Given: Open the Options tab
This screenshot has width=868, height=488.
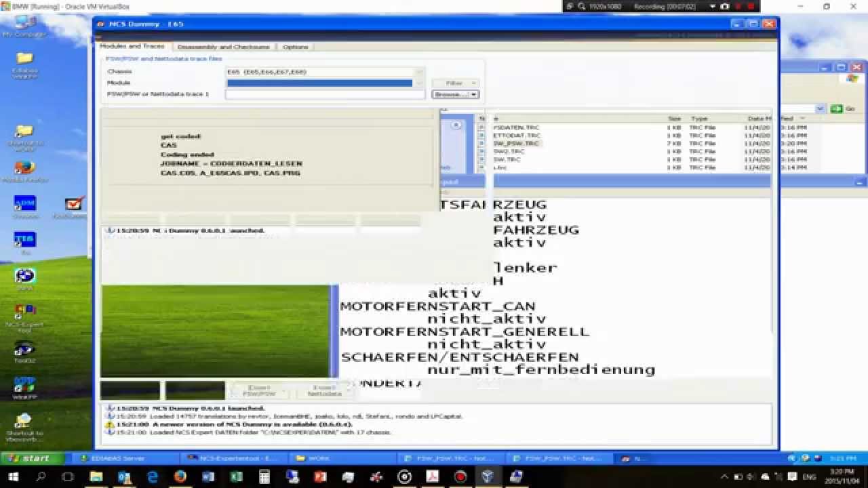Looking at the screenshot, I should tap(295, 47).
